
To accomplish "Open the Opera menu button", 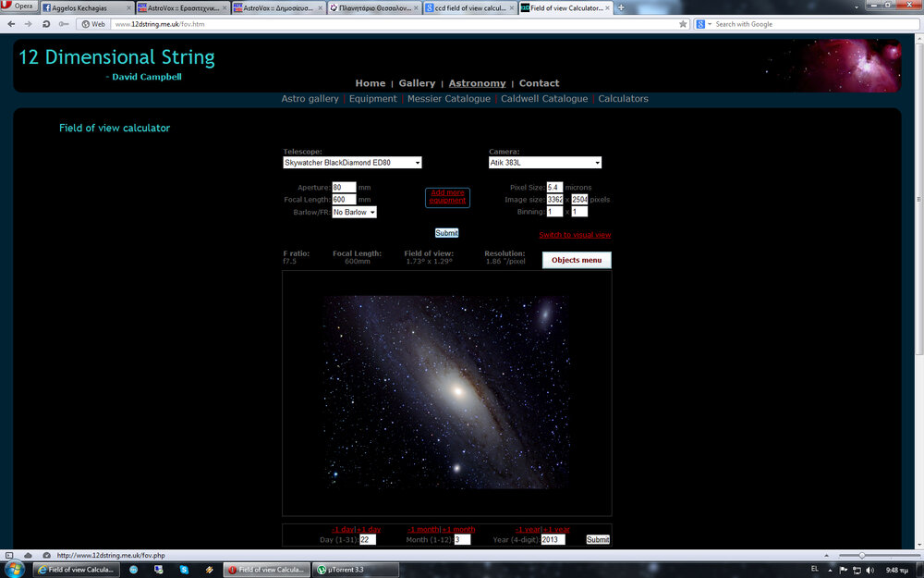I will click(x=19, y=6).
